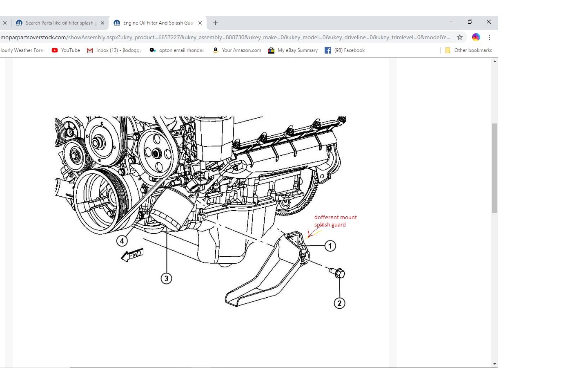The image size is (588, 368).
Task: Click the Other bookmarks folder icon
Action: (x=448, y=50)
